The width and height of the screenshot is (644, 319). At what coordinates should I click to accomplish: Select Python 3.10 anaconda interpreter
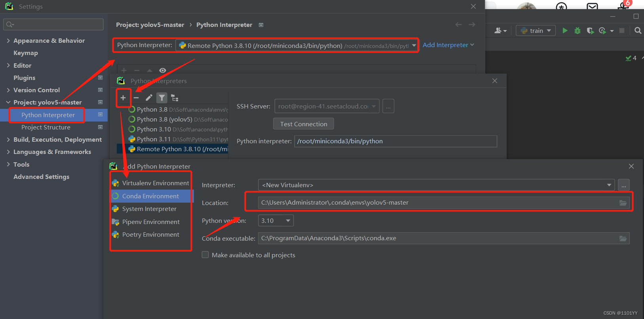[173, 129]
